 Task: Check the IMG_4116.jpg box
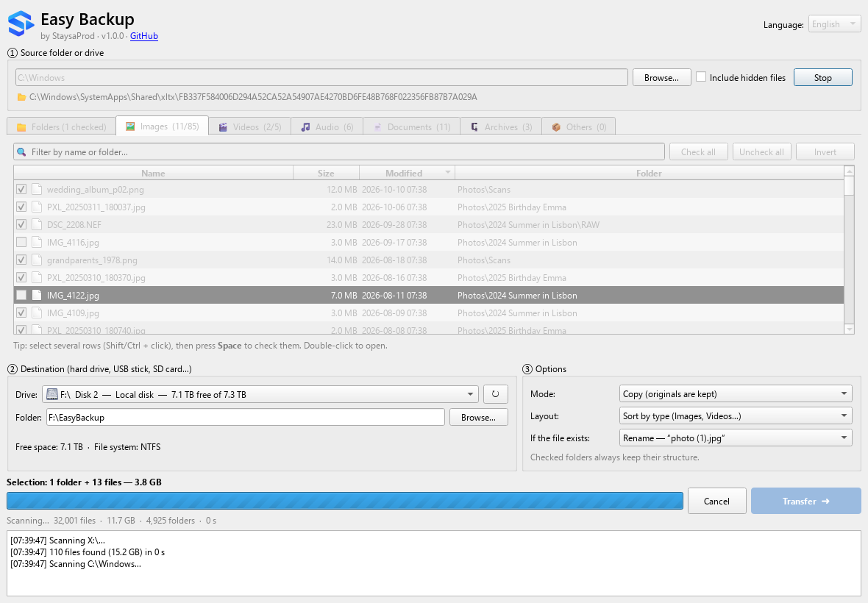(21, 243)
